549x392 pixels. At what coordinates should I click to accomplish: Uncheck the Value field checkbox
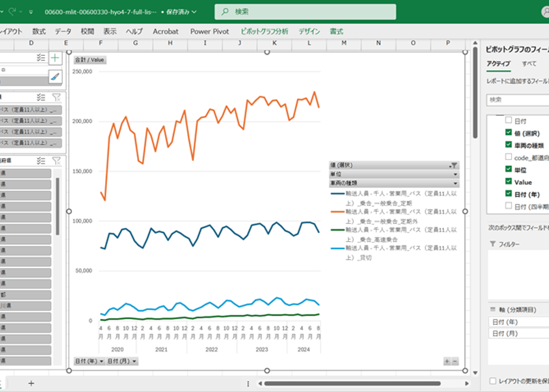(509, 181)
